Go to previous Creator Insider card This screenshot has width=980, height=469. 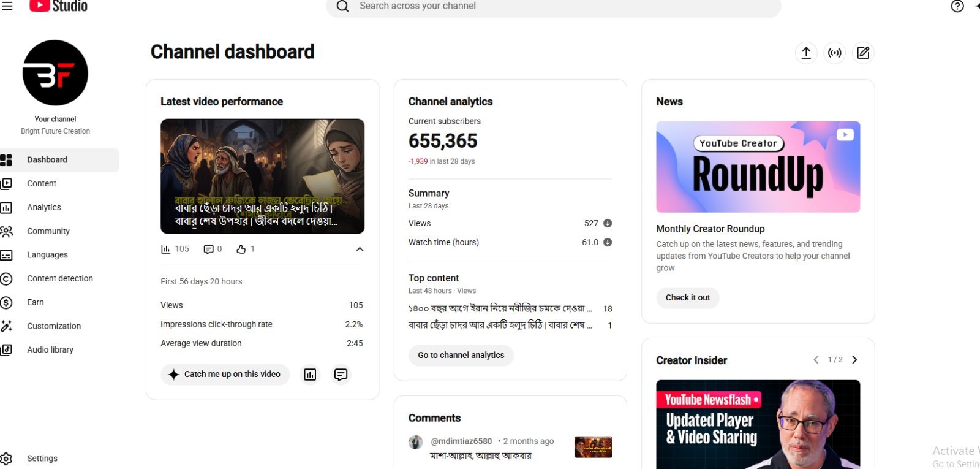[x=816, y=360]
